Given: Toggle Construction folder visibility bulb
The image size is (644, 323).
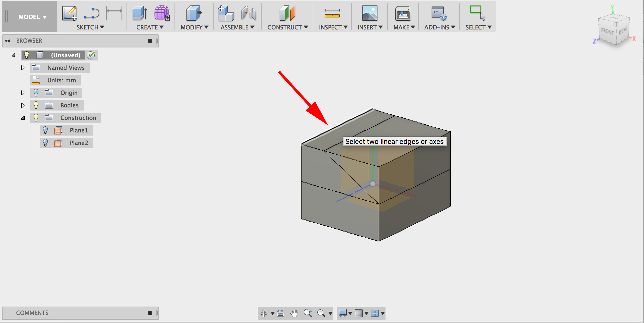Looking at the screenshot, I should pos(36,118).
